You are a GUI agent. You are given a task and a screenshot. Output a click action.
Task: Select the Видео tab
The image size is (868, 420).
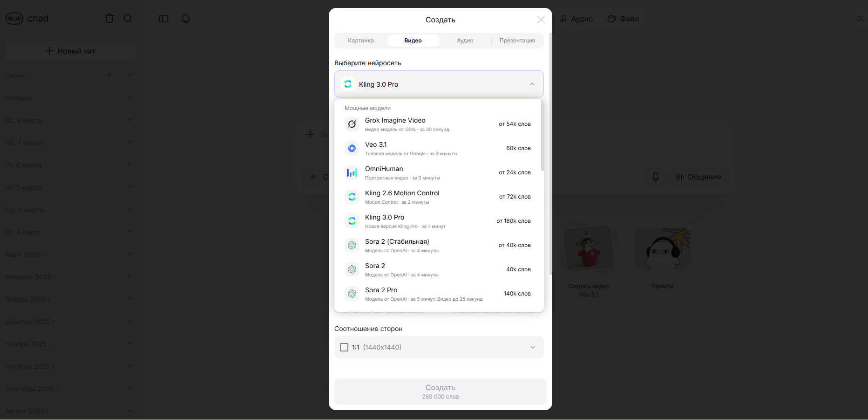(413, 41)
